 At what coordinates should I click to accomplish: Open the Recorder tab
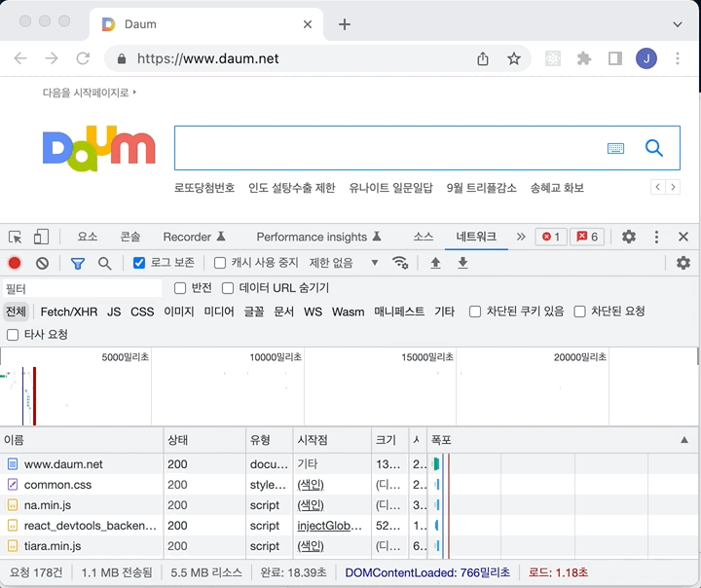(194, 237)
